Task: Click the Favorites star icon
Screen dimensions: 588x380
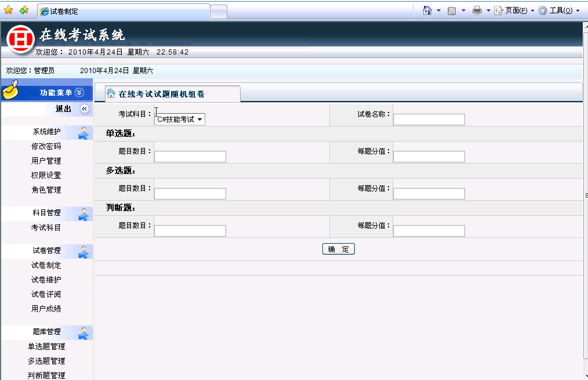Action: pos(8,10)
